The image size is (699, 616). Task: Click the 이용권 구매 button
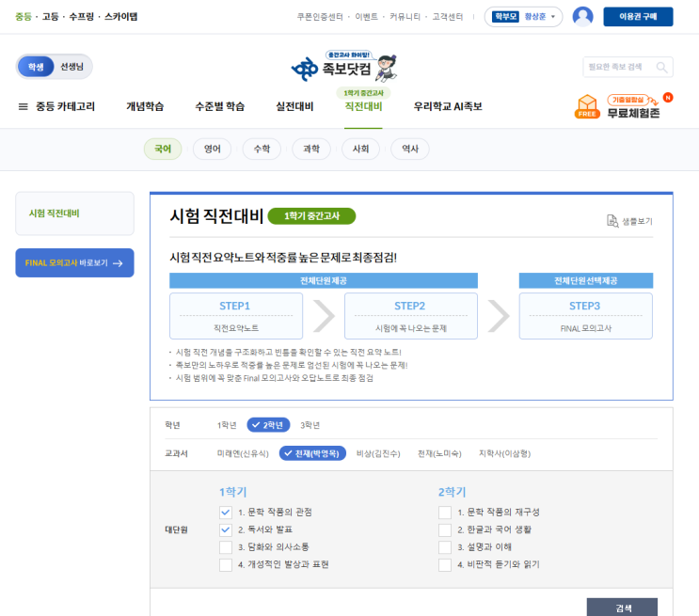coord(638,17)
